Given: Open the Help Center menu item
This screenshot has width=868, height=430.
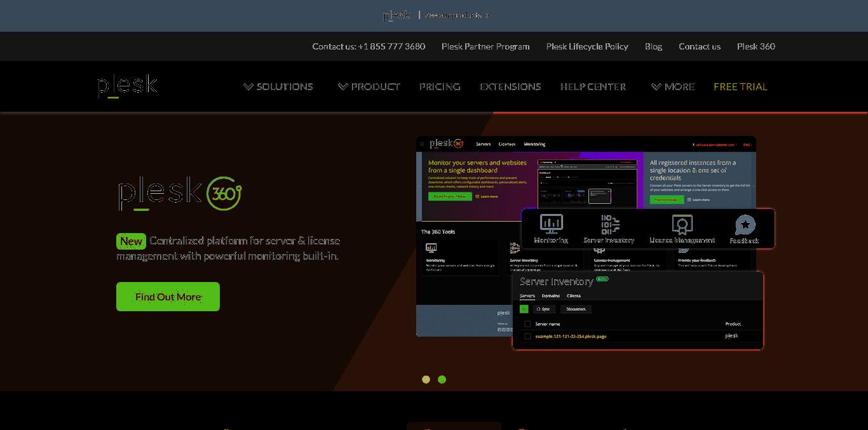Looking at the screenshot, I should point(593,86).
